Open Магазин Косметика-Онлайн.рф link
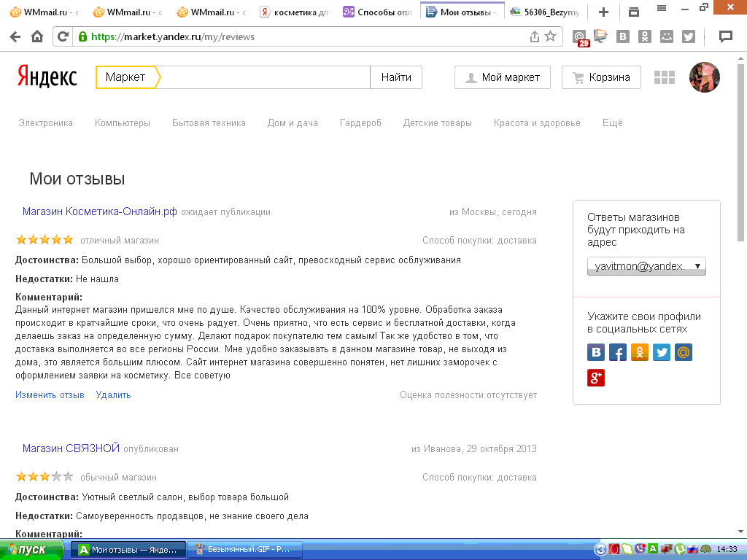 pos(99,211)
